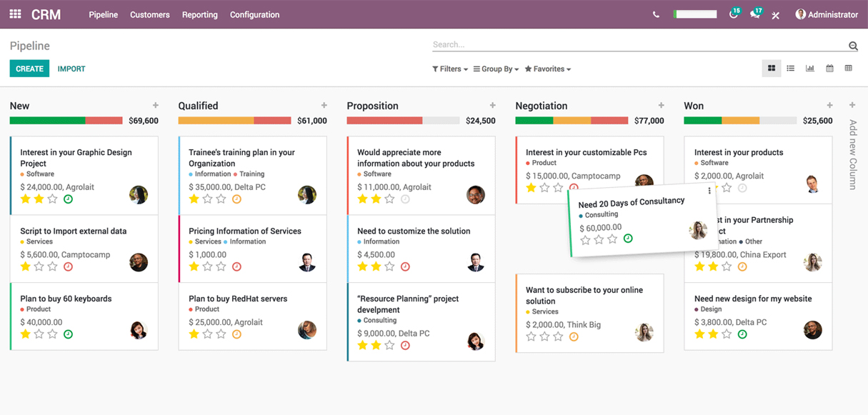Click the phone icon in the top bar
The height and width of the screenshot is (415, 868).
(656, 14)
